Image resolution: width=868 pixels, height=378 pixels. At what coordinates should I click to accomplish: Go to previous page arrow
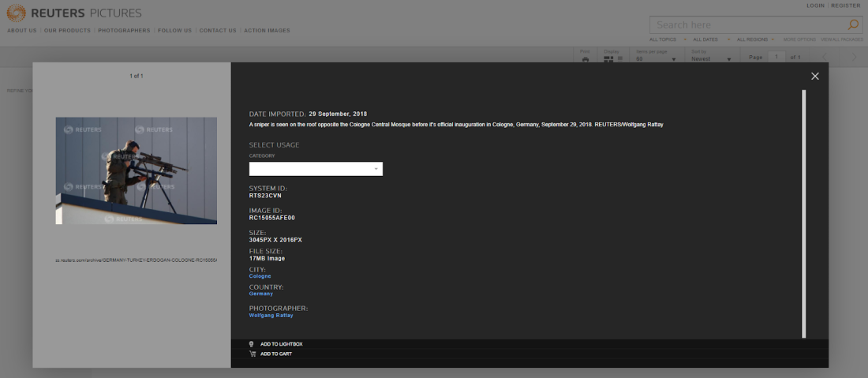825,57
